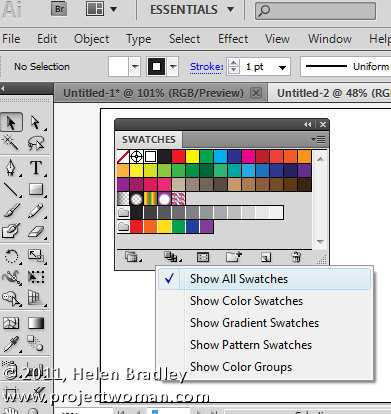Select the Rectangle tool

(35, 190)
